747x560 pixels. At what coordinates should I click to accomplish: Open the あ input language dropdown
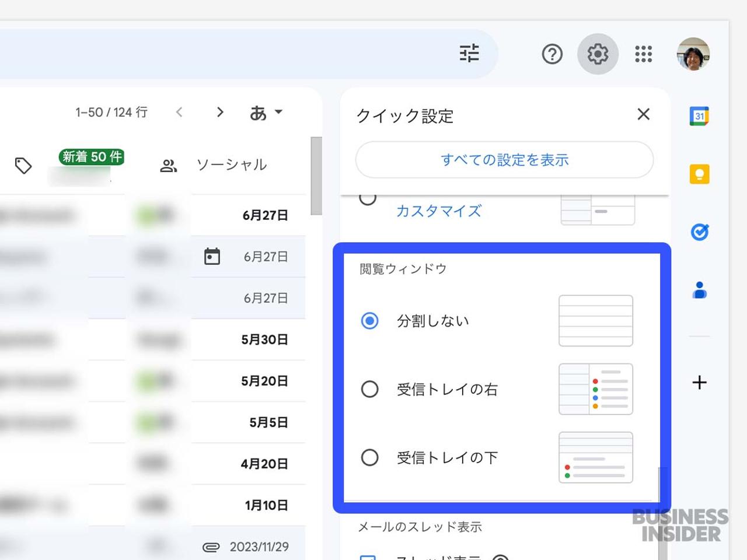266,112
